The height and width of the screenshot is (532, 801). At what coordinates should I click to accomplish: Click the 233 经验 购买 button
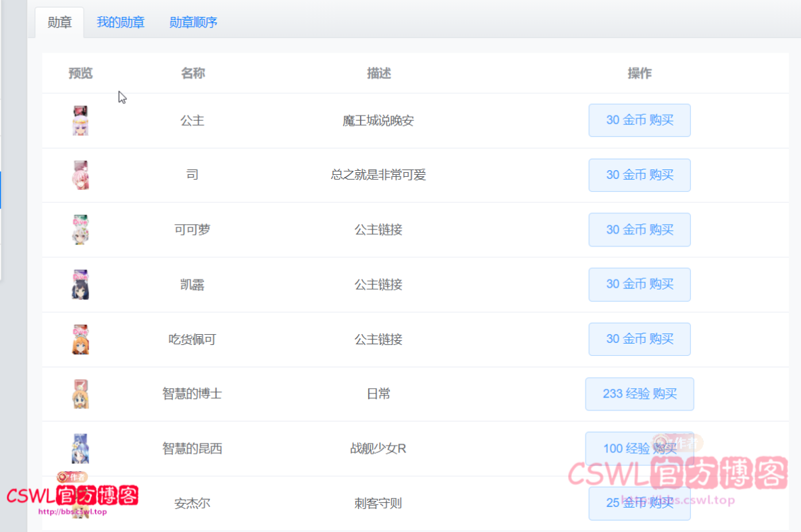639,394
